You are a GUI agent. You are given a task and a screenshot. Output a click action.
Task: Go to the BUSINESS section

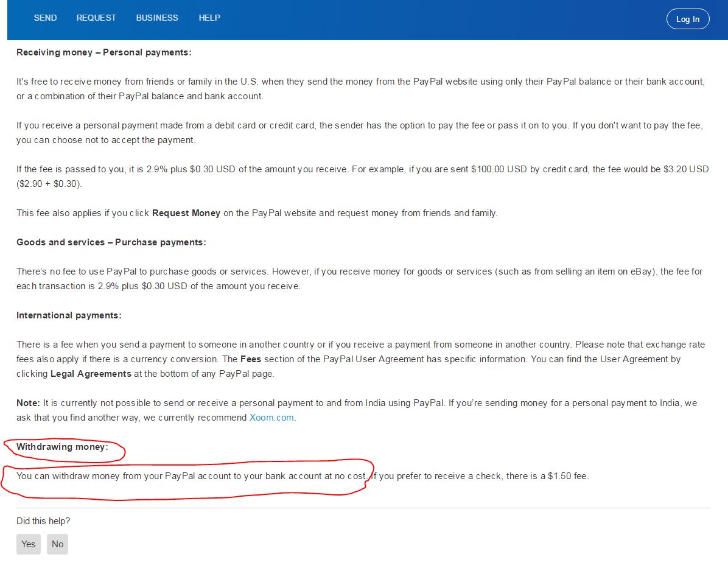point(157,18)
